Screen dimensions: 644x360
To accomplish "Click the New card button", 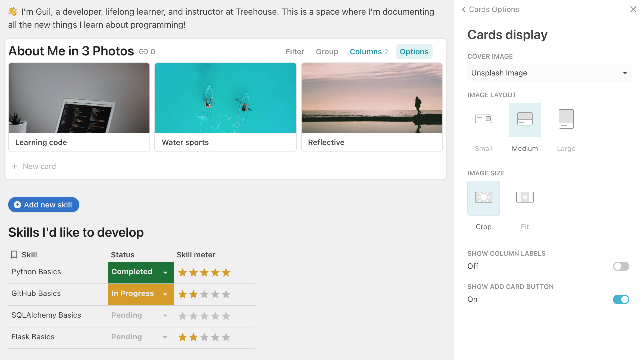I will [x=39, y=166].
